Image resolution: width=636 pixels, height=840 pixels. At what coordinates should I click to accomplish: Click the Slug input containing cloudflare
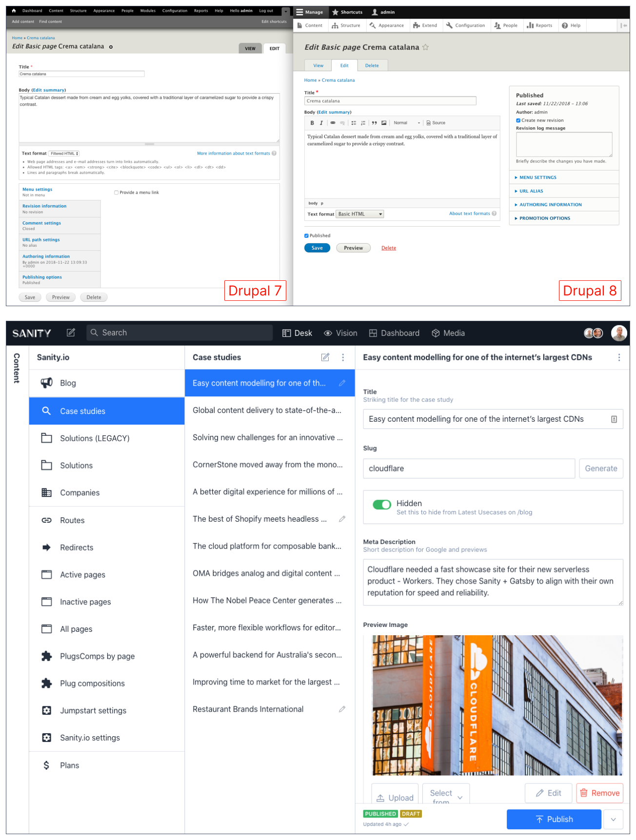coord(469,469)
